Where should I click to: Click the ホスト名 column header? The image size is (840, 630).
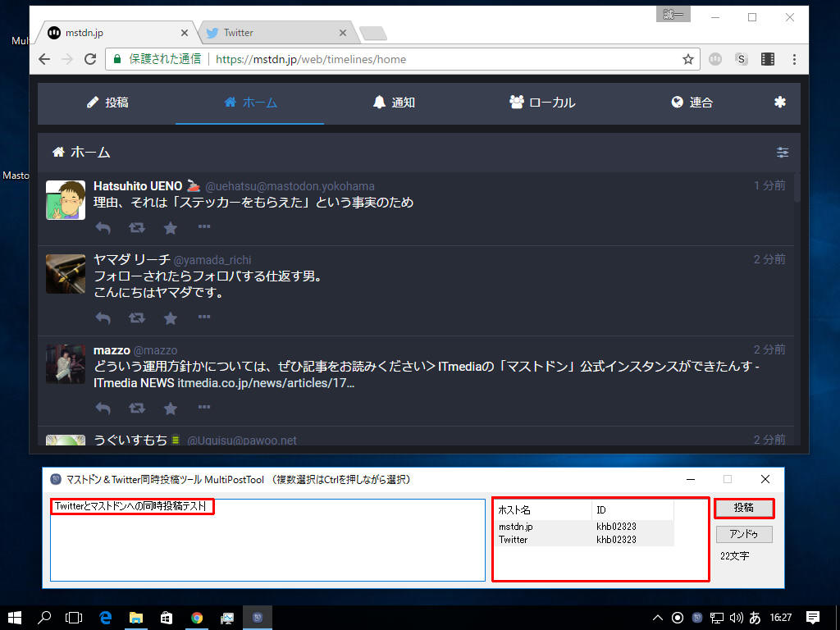pyautogui.click(x=543, y=510)
